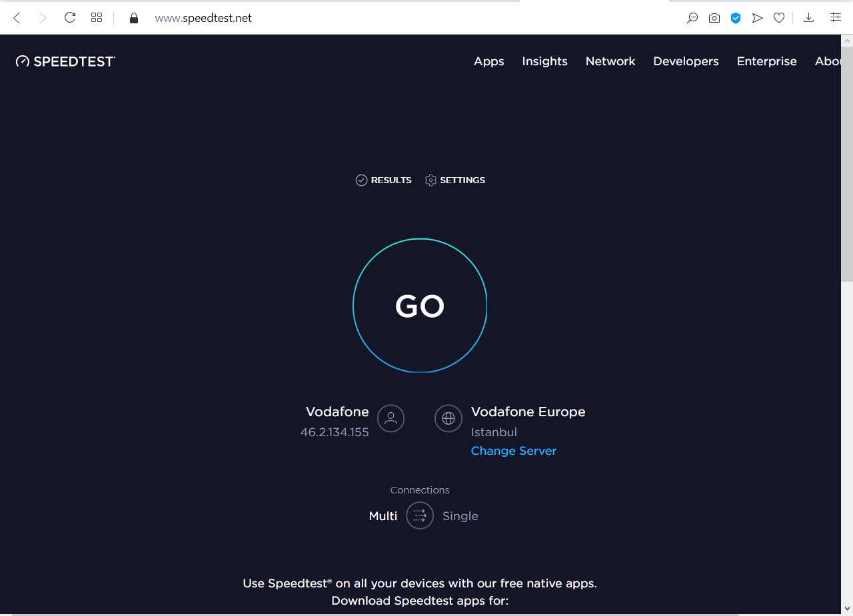This screenshot has width=853, height=616.
Task: Open SETTINGS link
Action: coord(454,180)
